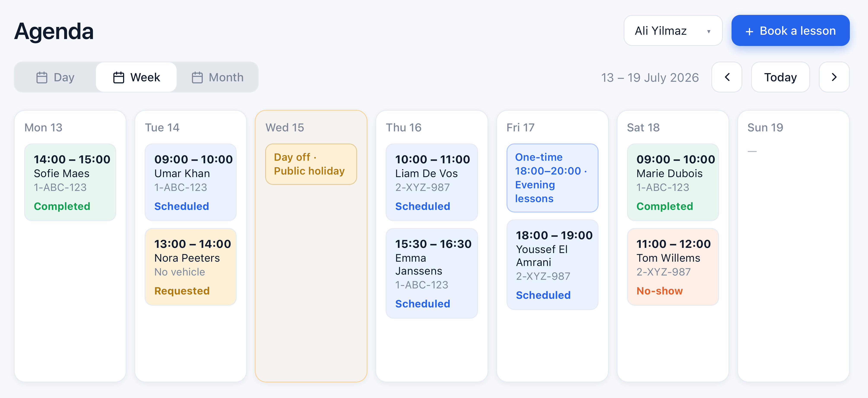Open Sofie Maes completed lesson on Monday
Viewport: 868px width, 398px height.
[70, 182]
